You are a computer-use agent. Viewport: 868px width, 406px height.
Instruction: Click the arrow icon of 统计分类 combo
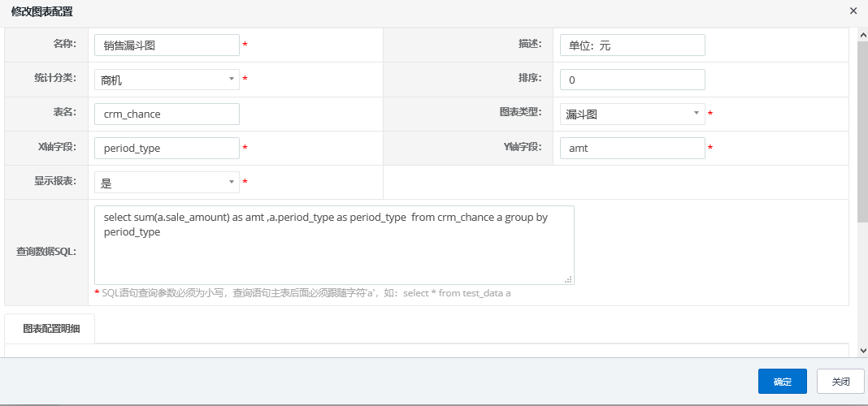click(x=231, y=80)
